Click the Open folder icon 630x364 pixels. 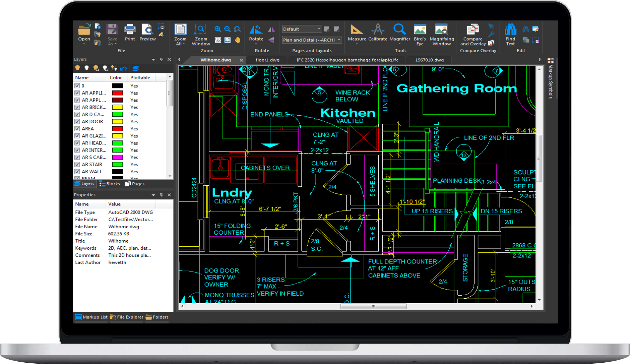[84, 29]
